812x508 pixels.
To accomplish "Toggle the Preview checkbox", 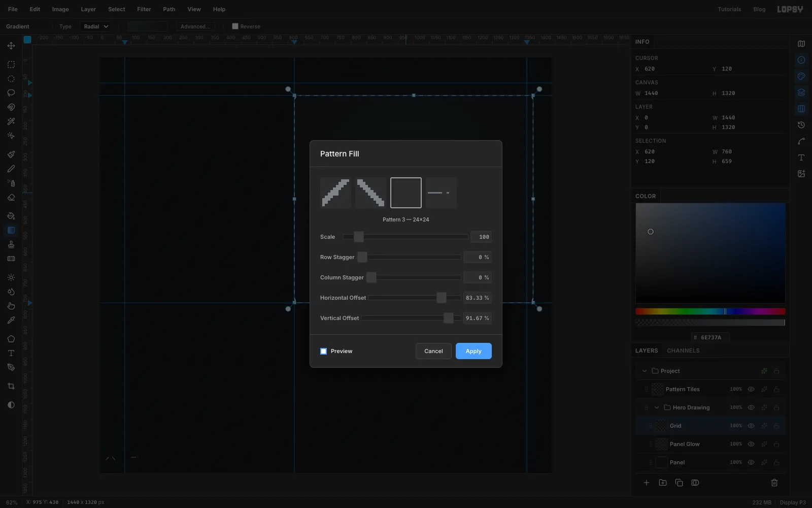I will coord(323,351).
